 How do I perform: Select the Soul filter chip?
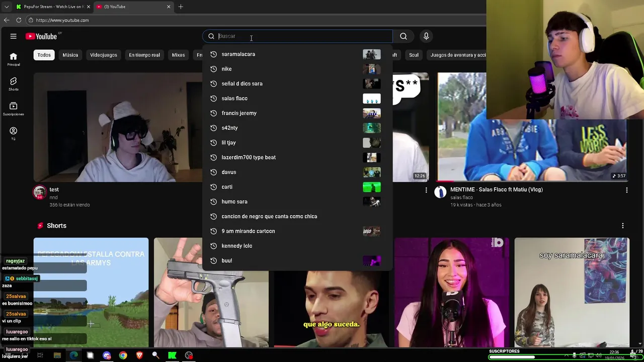coord(414,55)
